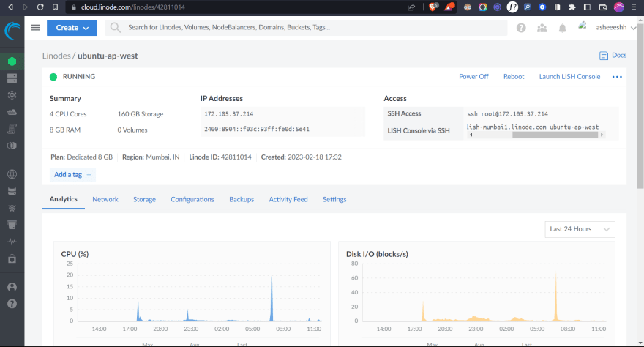Click the RUNNING status label

point(79,76)
